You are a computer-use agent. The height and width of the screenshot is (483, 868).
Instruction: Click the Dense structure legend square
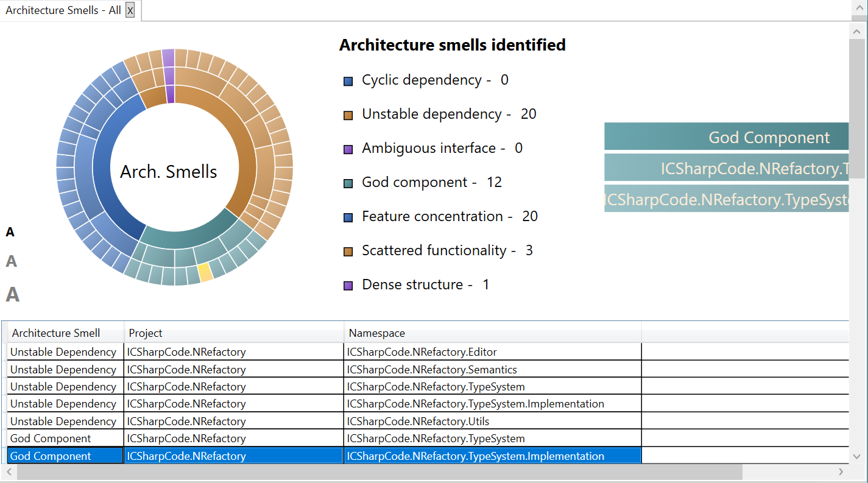[348, 286]
